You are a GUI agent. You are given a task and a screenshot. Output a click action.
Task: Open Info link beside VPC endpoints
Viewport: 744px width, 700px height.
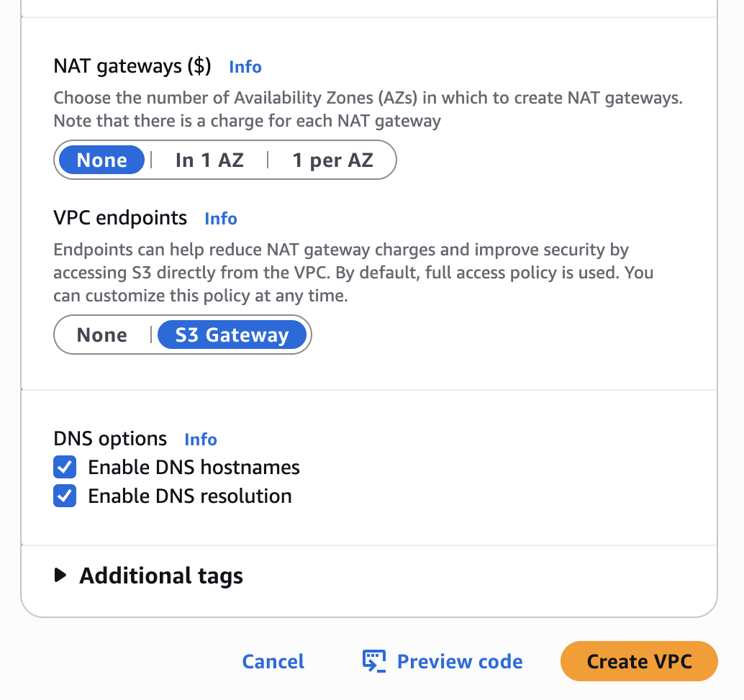(220, 219)
